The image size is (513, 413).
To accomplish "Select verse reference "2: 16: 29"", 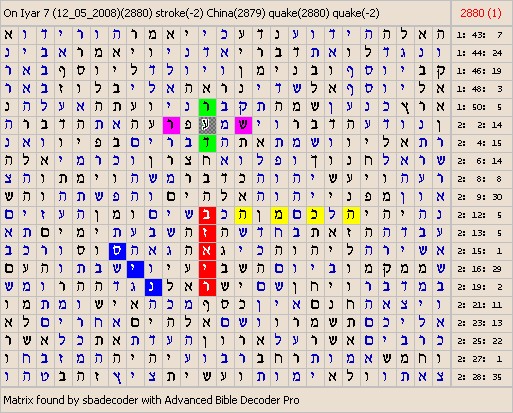I will [x=479, y=269].
